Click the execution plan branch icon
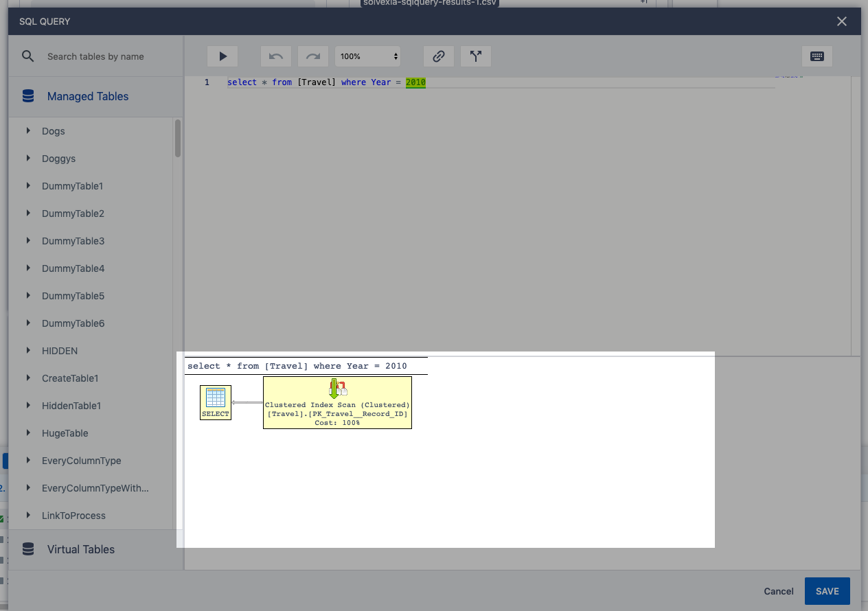This screenshot has width=868, height=611. coord(476,56)
